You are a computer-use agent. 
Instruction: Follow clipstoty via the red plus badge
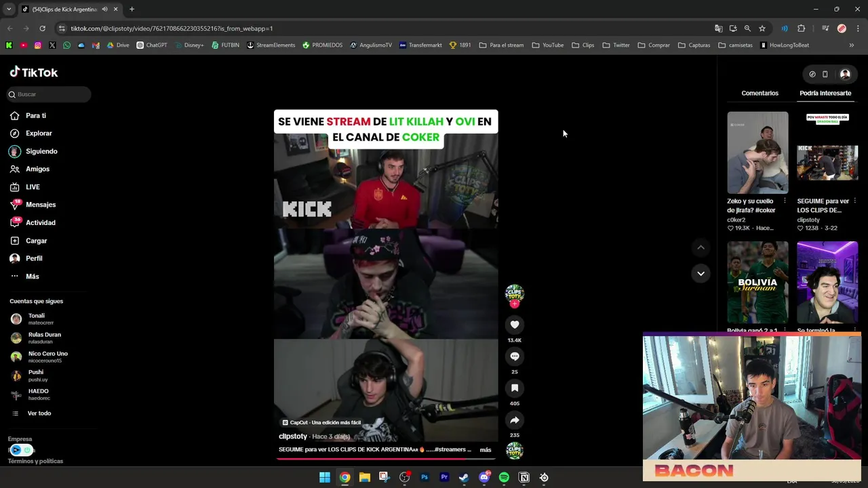[515, 304]
